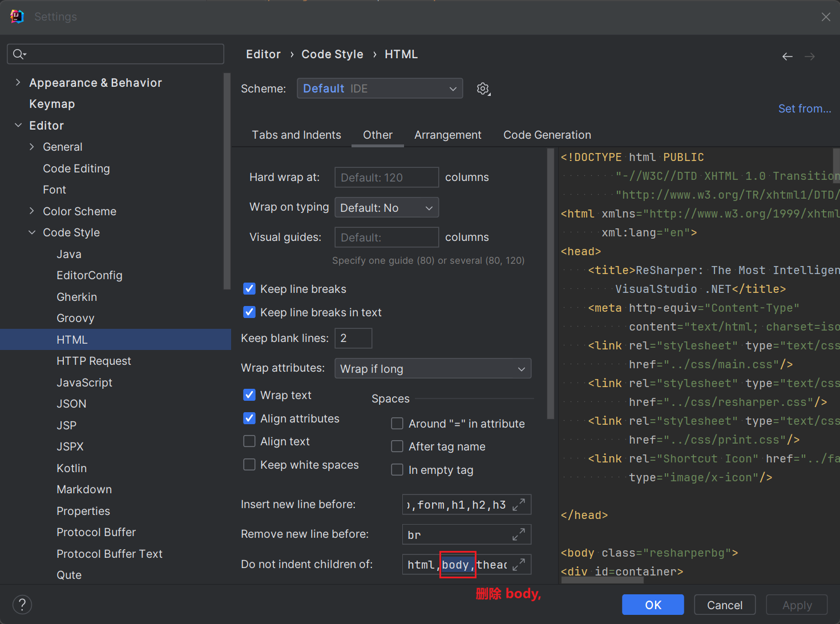The height and width of the screenshot is (624, 840).
Task: Open the Code Generation tab
Action: coord(547,135)
